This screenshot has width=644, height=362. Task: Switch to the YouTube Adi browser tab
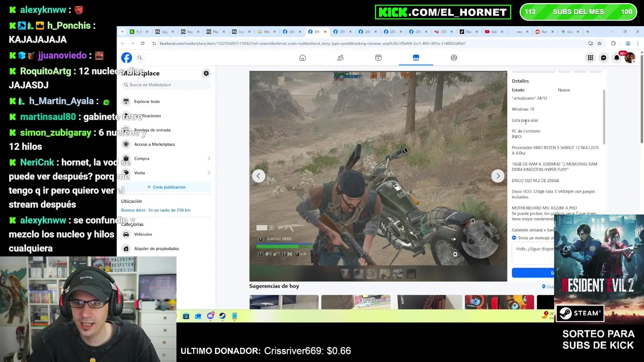(494, 32)
